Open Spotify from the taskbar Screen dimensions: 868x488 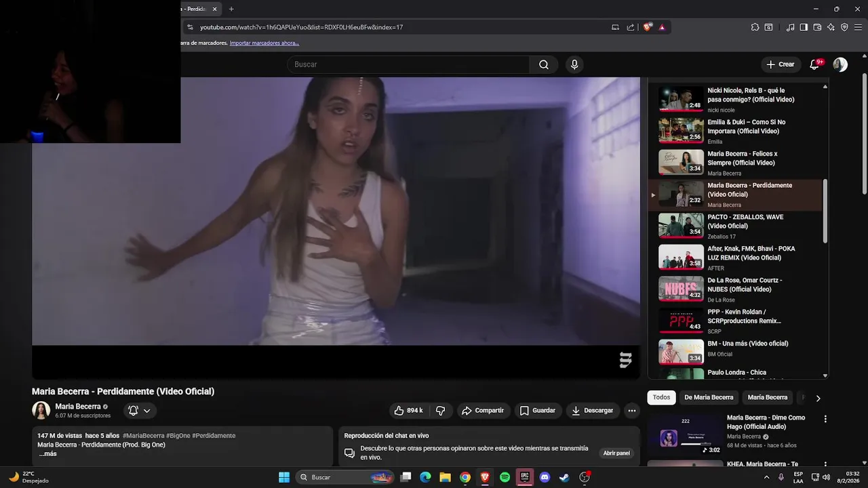click(x=505, y=477)
